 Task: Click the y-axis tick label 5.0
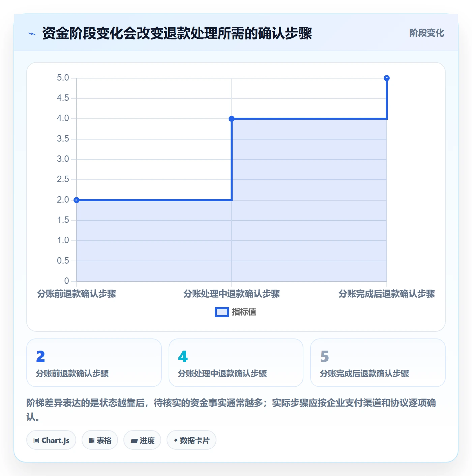63,78
